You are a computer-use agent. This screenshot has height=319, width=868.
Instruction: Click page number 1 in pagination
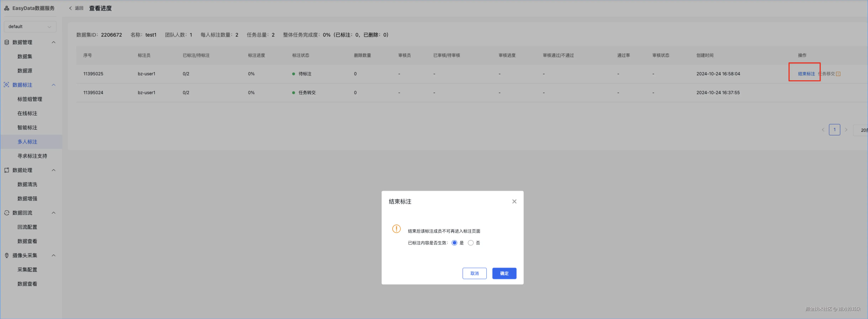pos(834,130)
